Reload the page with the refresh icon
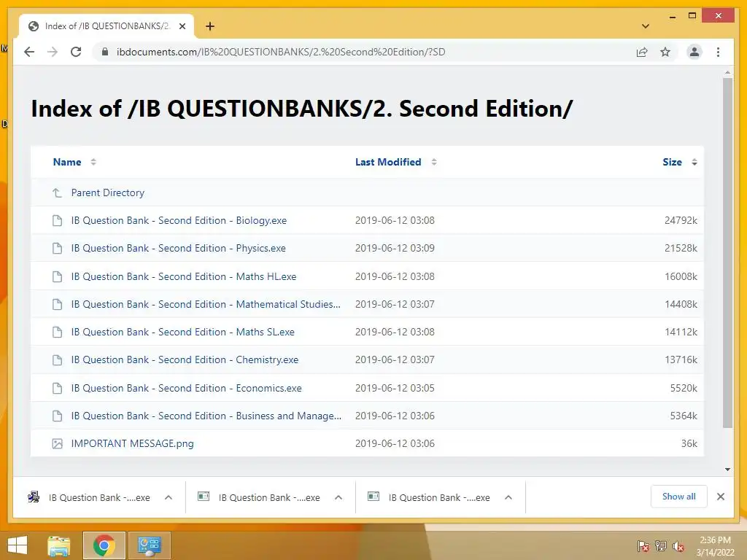This screenshot has width=747, height=560. [x=76, y=52]
